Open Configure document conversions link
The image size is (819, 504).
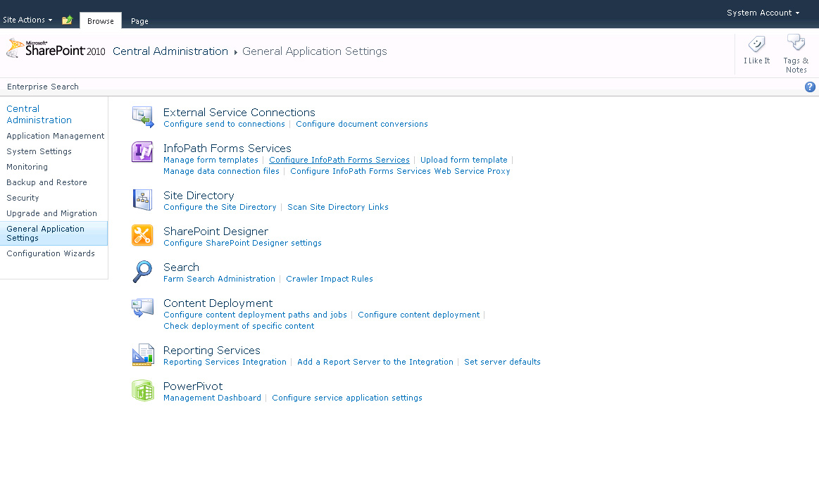[361, 124]
